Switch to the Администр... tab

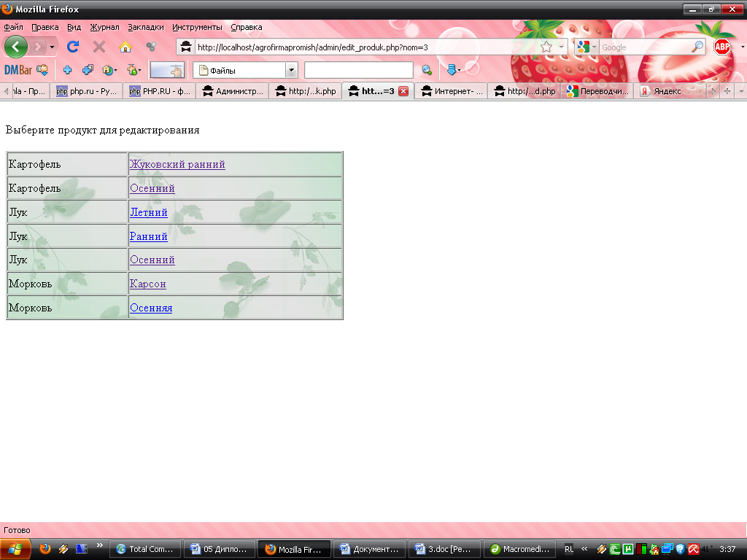pos(233,91)
